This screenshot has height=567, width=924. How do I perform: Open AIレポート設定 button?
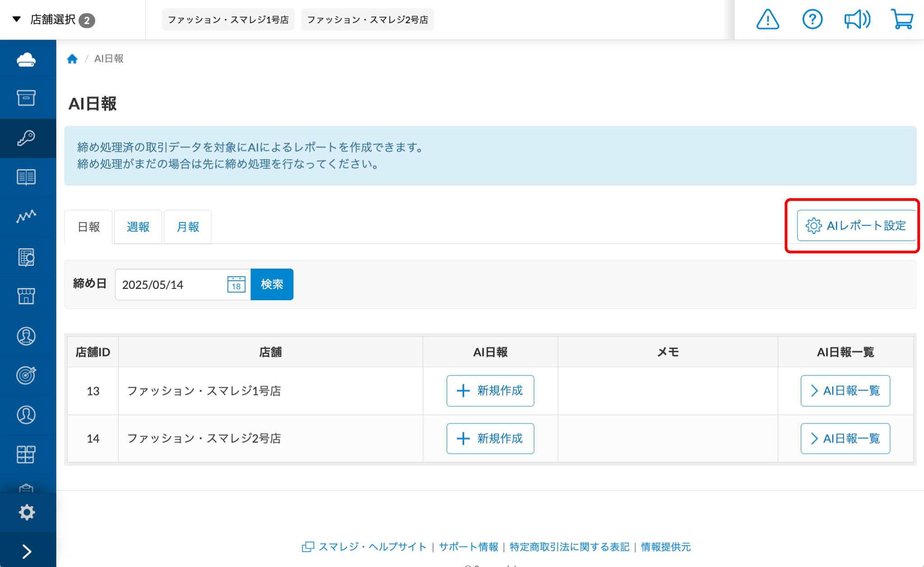pos(856,225)
